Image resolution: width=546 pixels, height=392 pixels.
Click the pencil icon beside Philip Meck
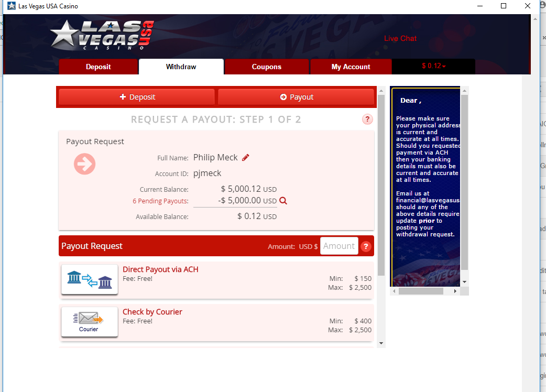[x=246, y=158]
